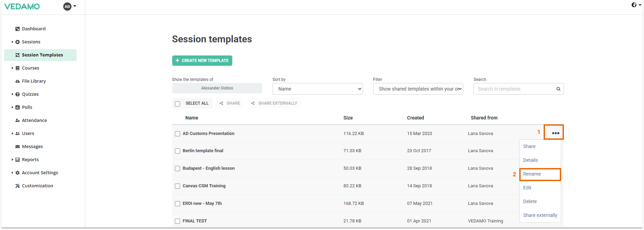The image size is (644, 230).
Task: Click the search magnifier icon
Action: coord(558,89)
